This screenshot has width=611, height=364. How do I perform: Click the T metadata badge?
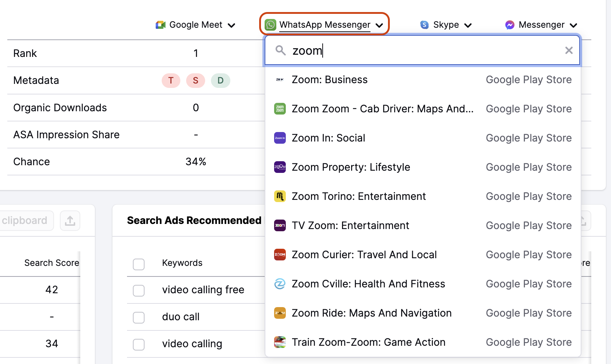[171, 80]
